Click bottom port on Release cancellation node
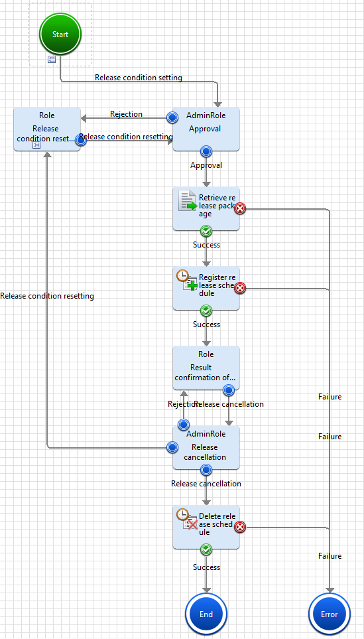 tap(206, 470)
